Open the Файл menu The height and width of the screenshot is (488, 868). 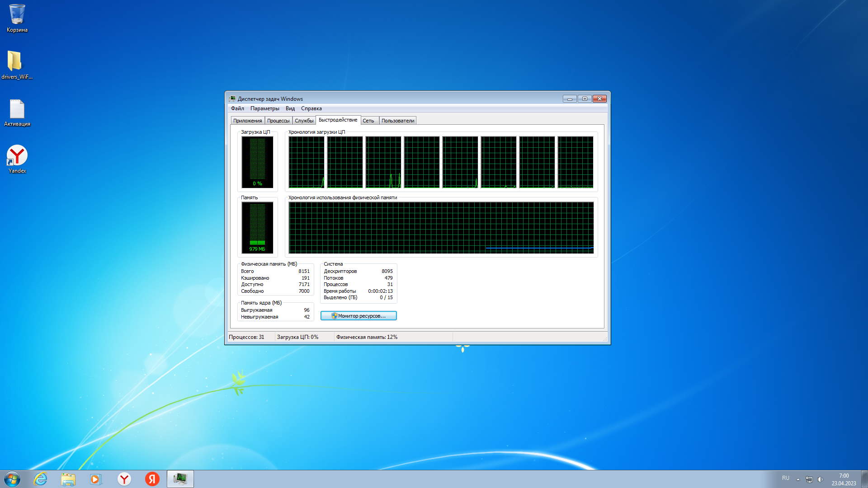[x=237, y=108]
